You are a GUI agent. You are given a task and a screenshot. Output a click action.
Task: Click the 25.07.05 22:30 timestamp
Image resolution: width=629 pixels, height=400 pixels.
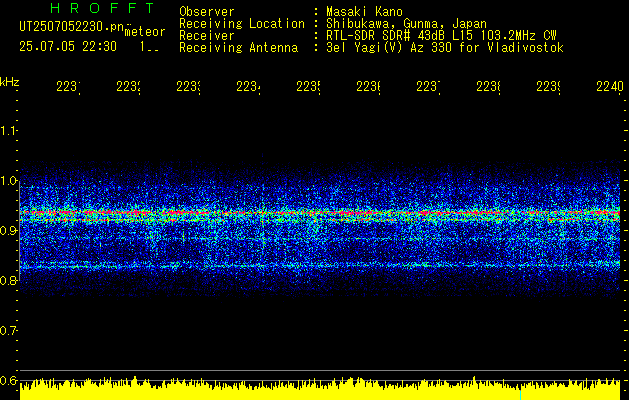coord(68,47)
